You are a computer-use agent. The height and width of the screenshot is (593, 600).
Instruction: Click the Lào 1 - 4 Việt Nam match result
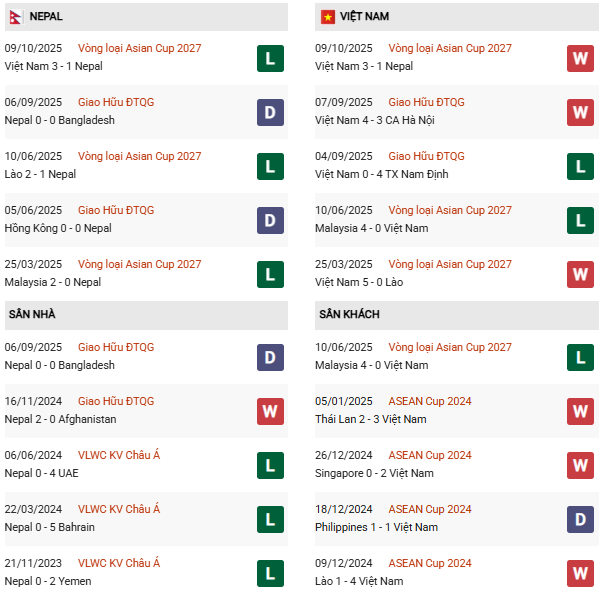pos(360,581)
